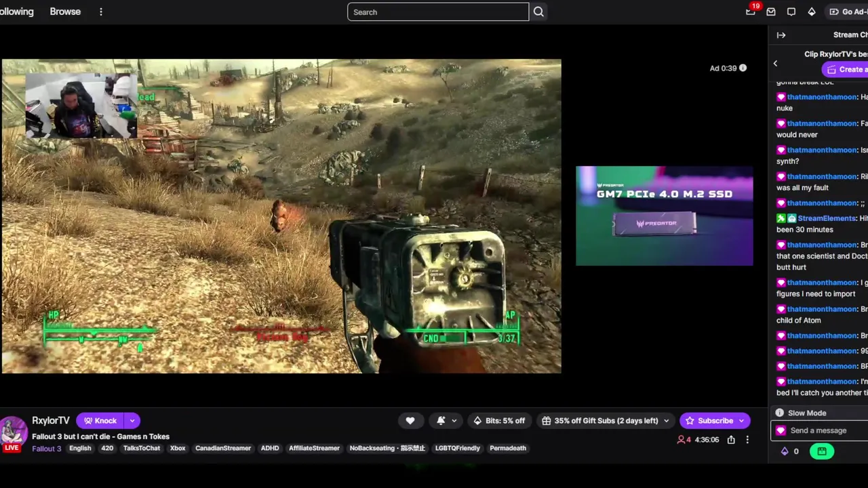Click the Slow Mode info icon
Screen dimensions: 868x488
tap(780, 413)
